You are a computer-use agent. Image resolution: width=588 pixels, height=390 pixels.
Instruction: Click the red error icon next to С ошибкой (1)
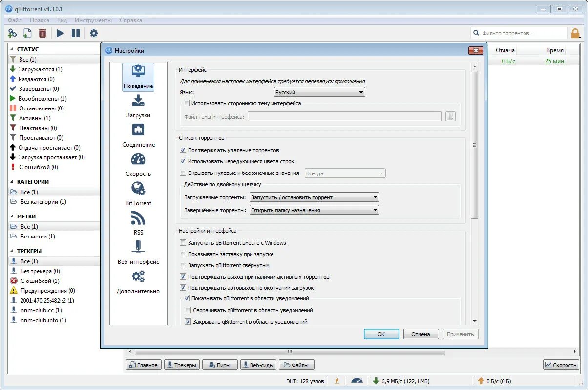tap(14, 281)
